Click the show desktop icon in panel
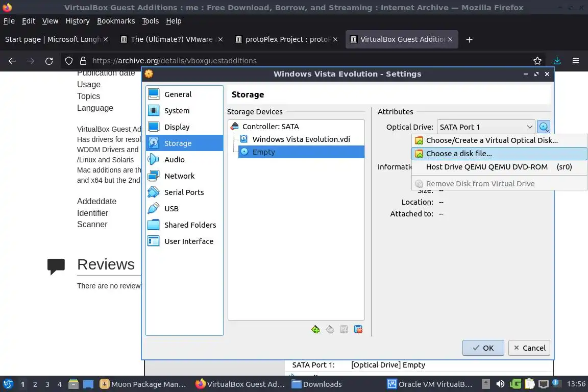The height and width of the screenshot is (392, 588). point(88,384)
